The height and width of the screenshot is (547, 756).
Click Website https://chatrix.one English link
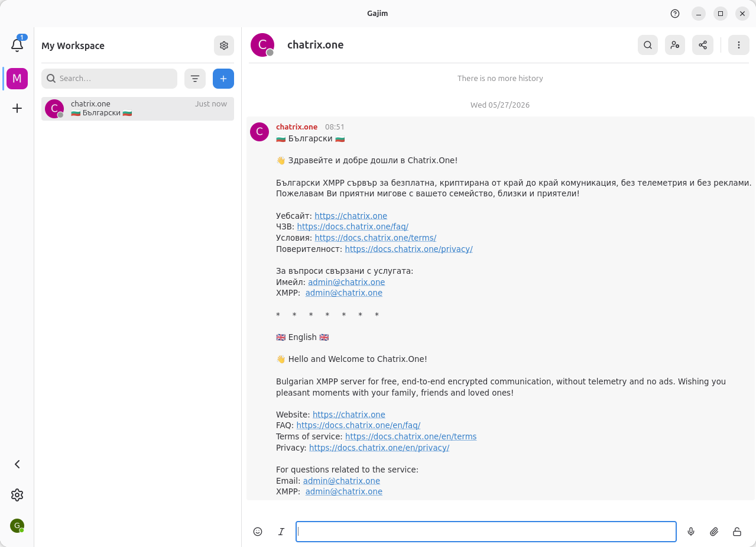pyautogui.click(x=349, y=415)
